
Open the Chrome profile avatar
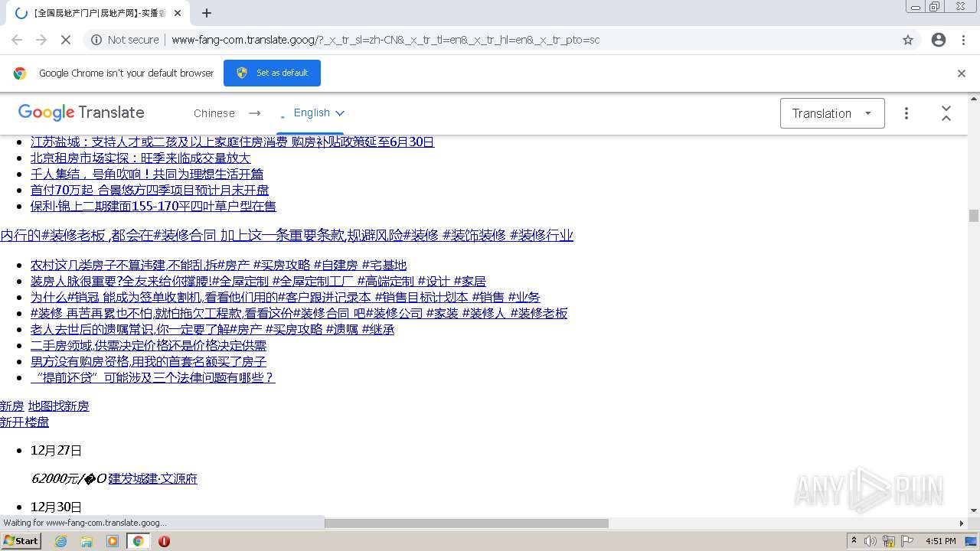click(939, 40)
